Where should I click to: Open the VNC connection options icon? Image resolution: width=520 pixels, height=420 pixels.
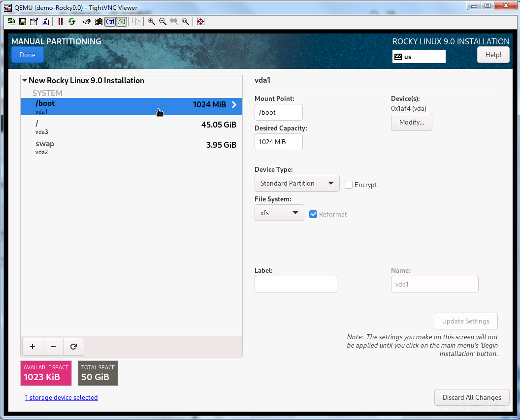[34, 22]
